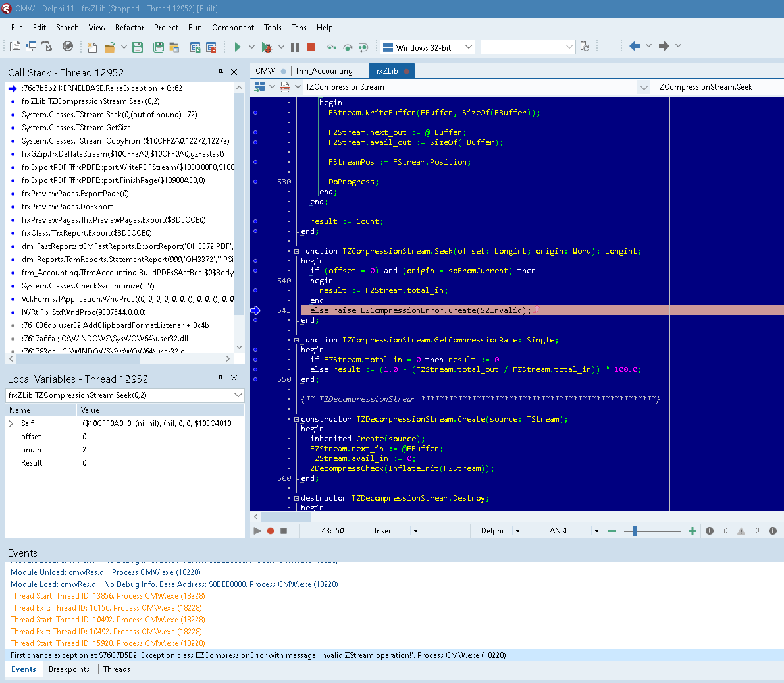784x683 pixels.
Task: Open the Refactor menu
Action: 129,28
